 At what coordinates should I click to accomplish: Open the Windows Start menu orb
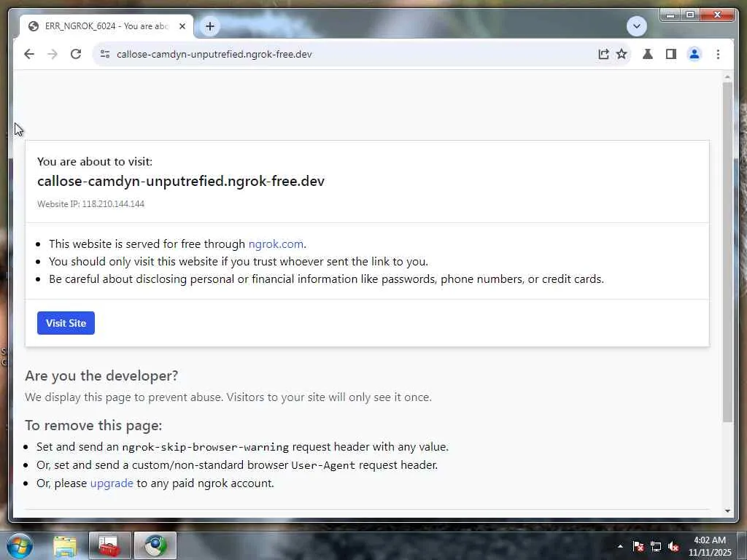[20, 545]
